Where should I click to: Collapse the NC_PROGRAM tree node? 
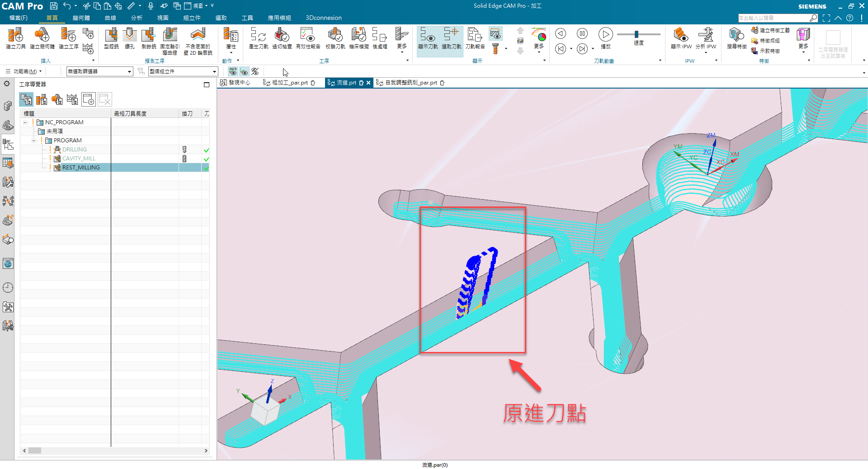pos(25,122)
